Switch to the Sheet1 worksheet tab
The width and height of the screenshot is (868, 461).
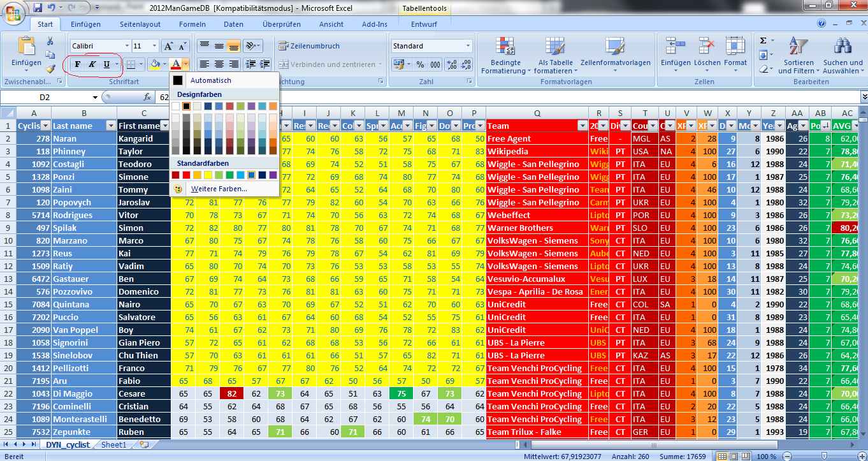coord(114,444)
